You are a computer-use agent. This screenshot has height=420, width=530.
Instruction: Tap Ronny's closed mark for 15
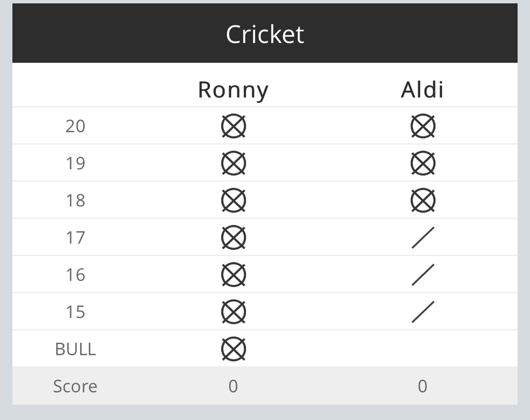[x=233, y=312]
